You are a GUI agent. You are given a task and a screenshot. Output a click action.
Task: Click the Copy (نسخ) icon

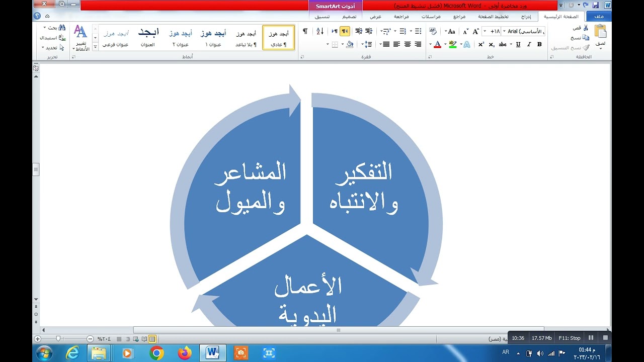point(586,38)
